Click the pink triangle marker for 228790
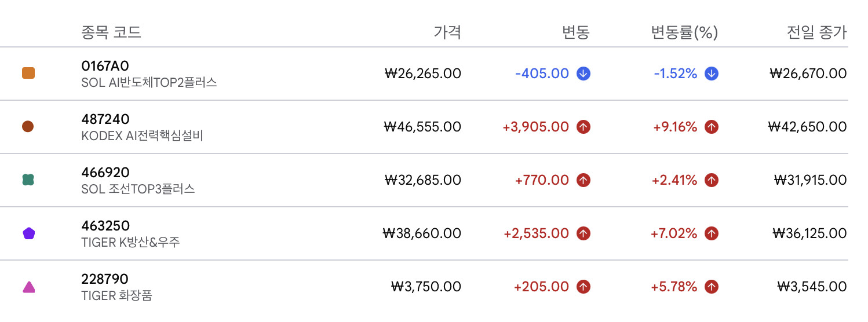The height and width of the screenshot is (322, 868). coord(28,287)
